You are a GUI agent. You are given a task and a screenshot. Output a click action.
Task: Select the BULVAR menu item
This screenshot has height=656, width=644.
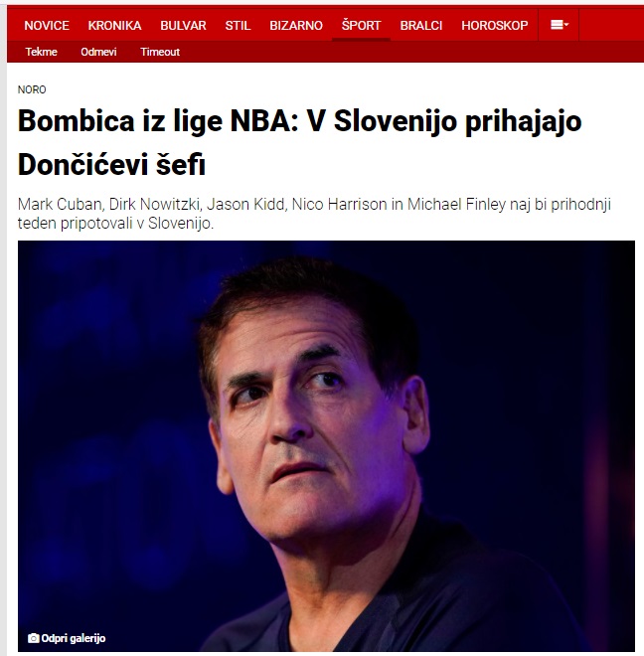tap(183, 26)
